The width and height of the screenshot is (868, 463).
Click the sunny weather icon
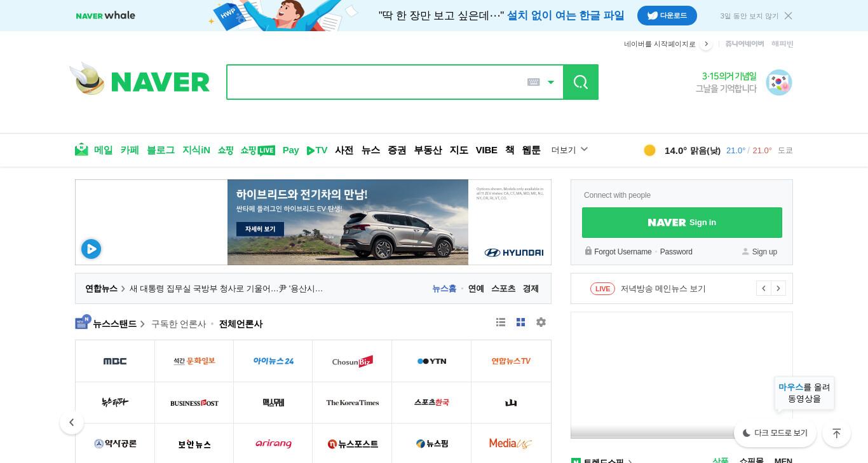pyautogui.click(x=649, y=150)
